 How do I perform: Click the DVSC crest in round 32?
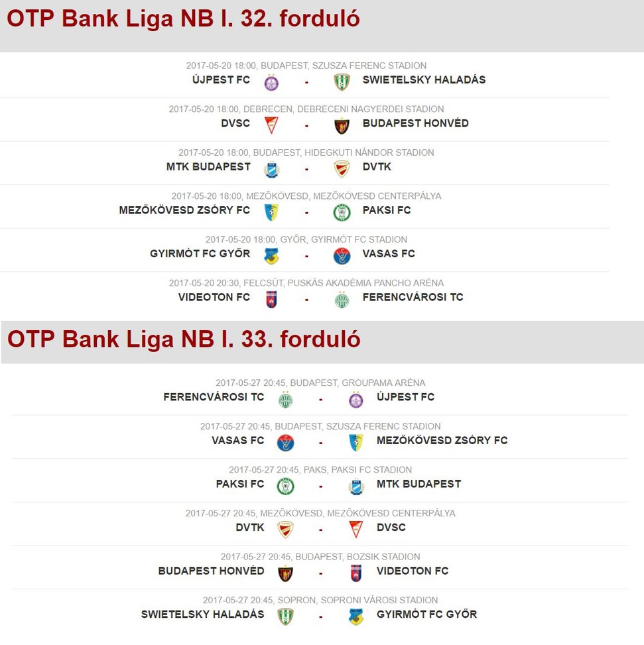click(x=271, y=125)
